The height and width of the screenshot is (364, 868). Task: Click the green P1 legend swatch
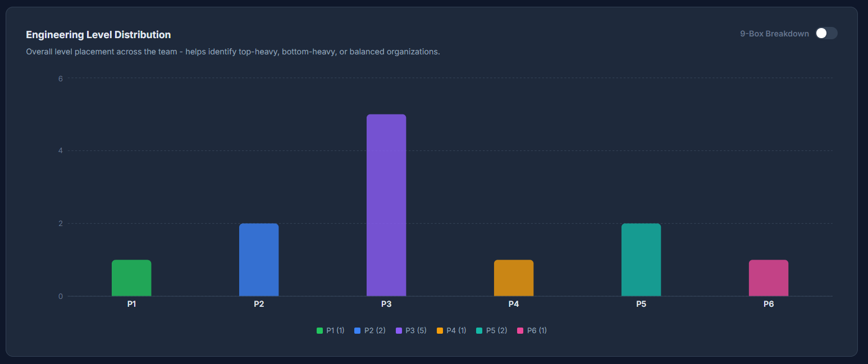319,330
